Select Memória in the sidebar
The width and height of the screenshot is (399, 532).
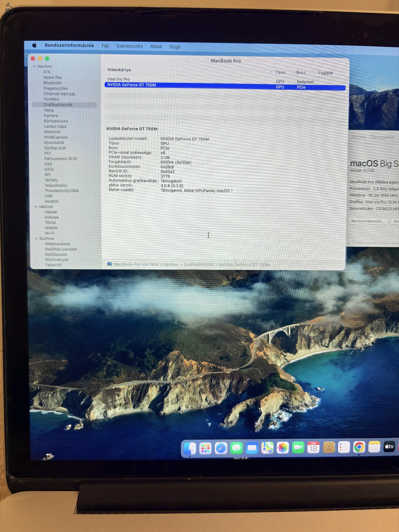tap(52, 132)
